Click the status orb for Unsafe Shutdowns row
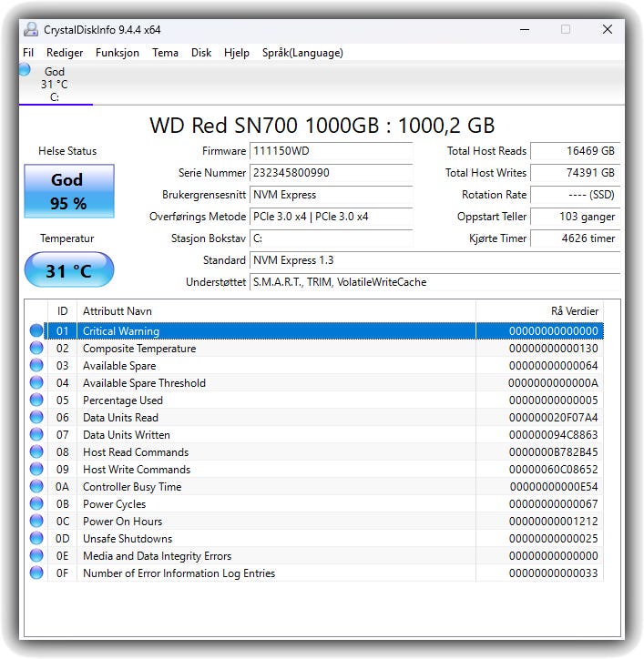Screen dimensions: 644x659 coord(36,538)
